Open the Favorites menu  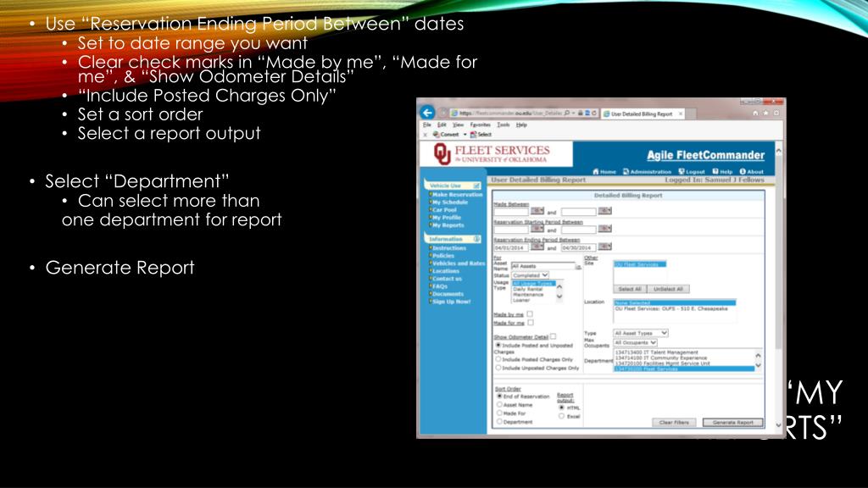pyautogui.click(x=480, y=125)
